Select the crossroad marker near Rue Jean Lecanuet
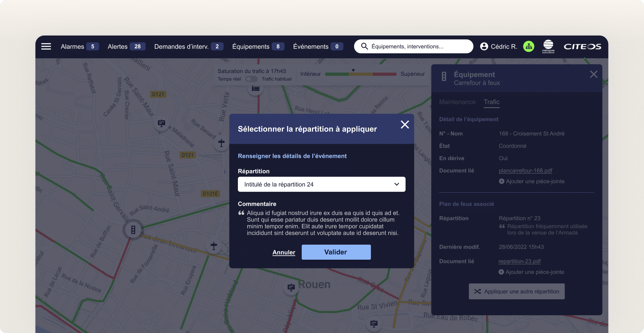Viewport: 644px width, 333px height. [214, 246]
